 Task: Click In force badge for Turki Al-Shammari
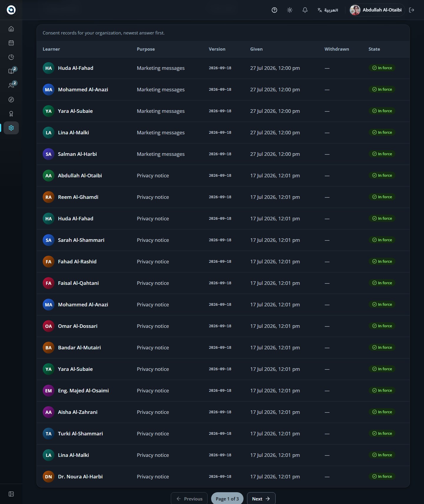[382, 433]
